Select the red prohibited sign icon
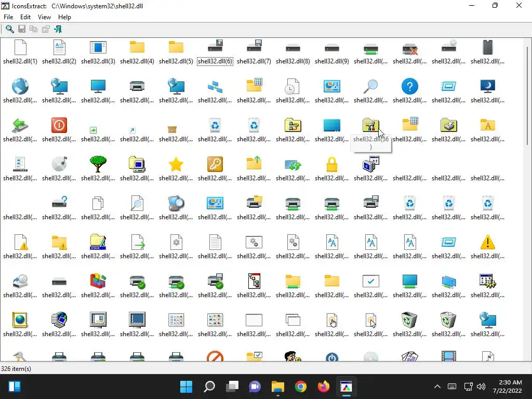 215,356
